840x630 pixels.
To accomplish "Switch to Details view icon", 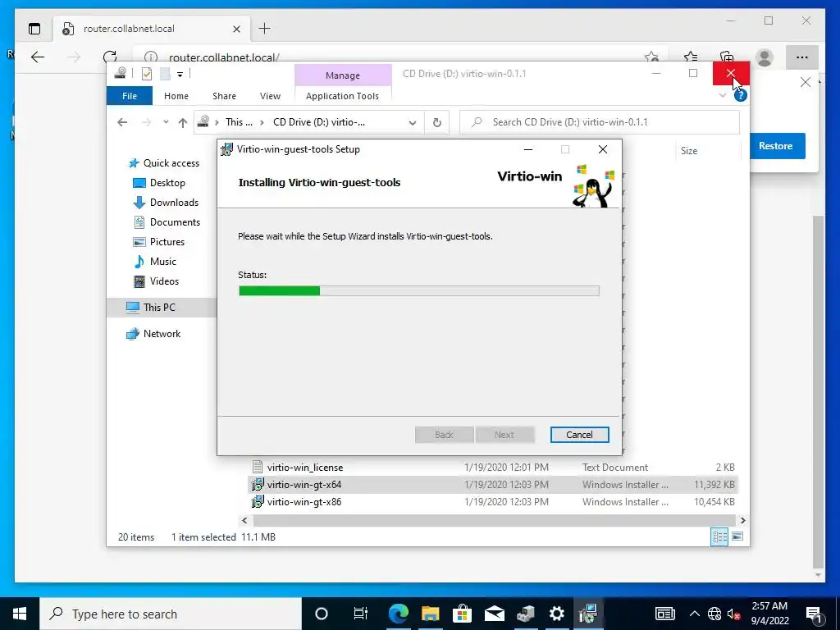I will (719, 536).
